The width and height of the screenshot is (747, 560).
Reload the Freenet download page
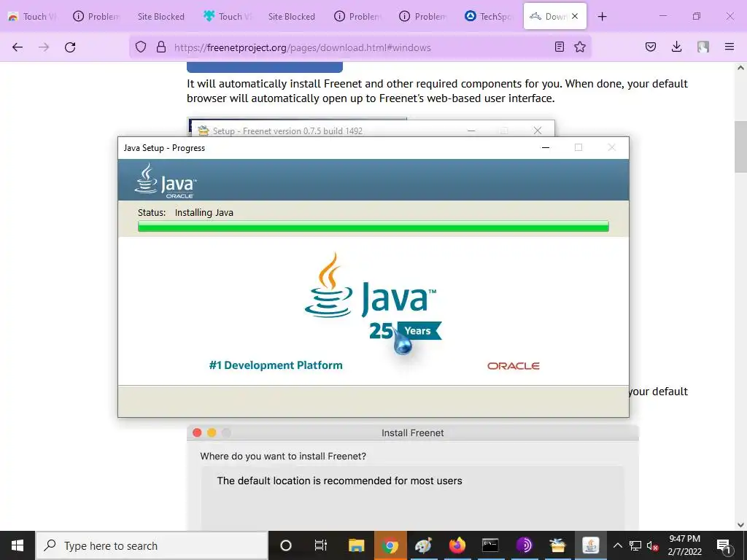[x=70, y=47]
